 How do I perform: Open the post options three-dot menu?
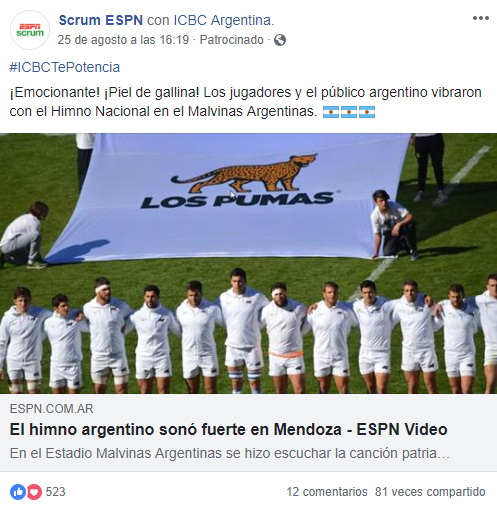(x=480, y=18)
